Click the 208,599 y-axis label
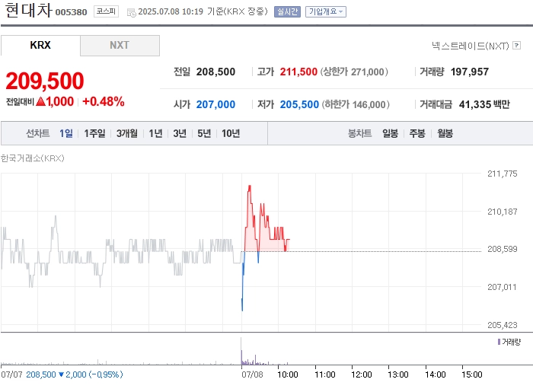 pos(502,249)
